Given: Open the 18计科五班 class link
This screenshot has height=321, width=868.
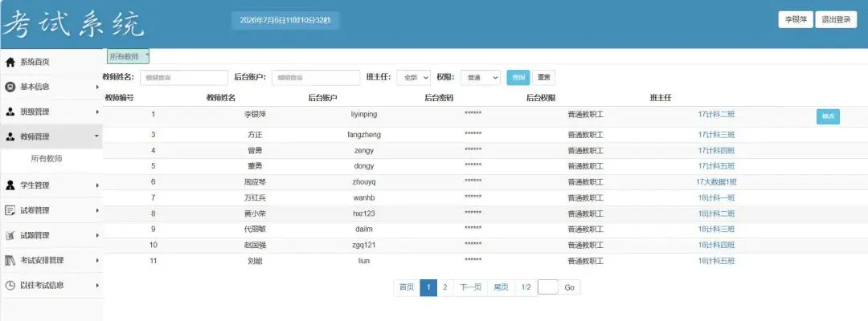Looking at the screenshot, I should (x=716, y=261).
